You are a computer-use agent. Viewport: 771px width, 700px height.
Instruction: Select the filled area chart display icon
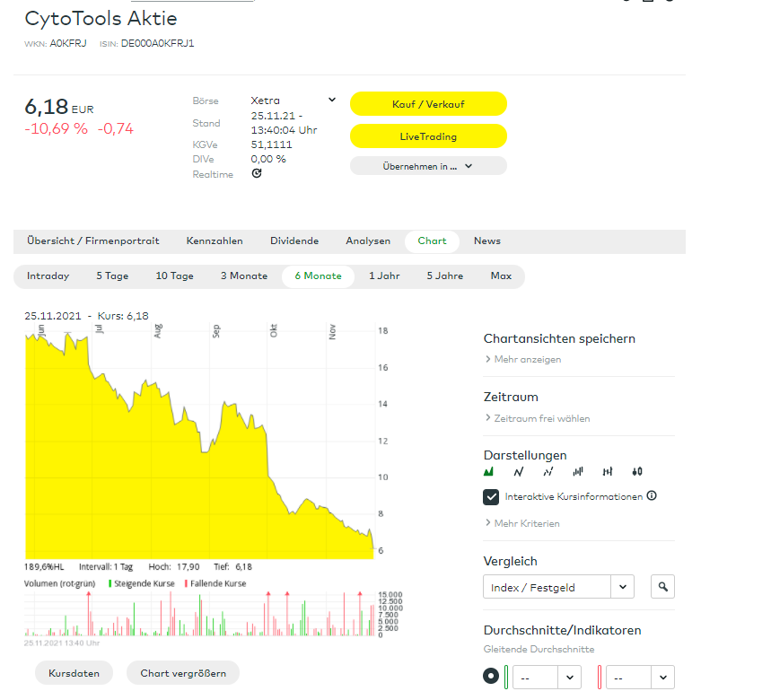point(488,472)
